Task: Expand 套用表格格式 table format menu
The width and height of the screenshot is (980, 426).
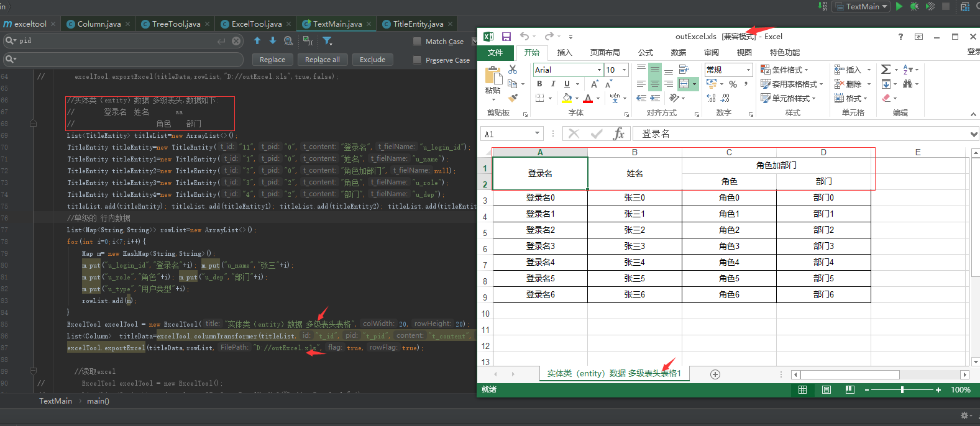Action: [x=792, y=84]
